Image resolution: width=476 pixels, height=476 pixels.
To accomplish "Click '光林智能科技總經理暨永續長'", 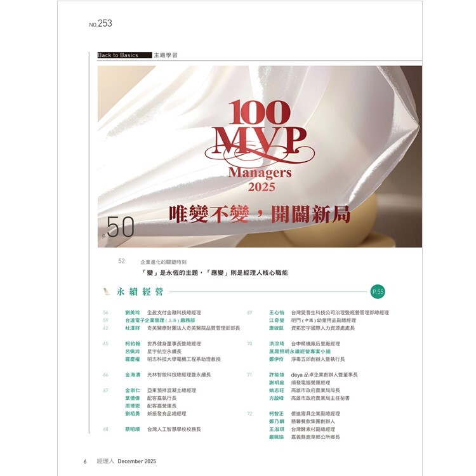I will [x=179, y=375].
